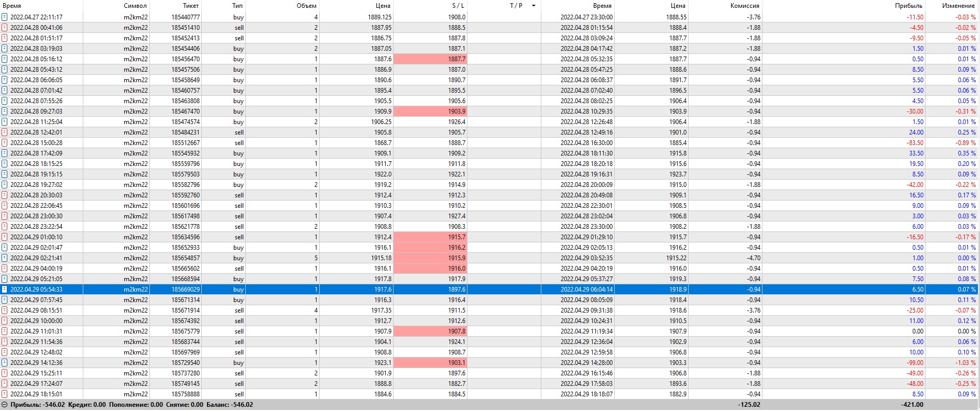980x411 pixels.
Task: Select ticket number 185683744
Action: [186, 342]
